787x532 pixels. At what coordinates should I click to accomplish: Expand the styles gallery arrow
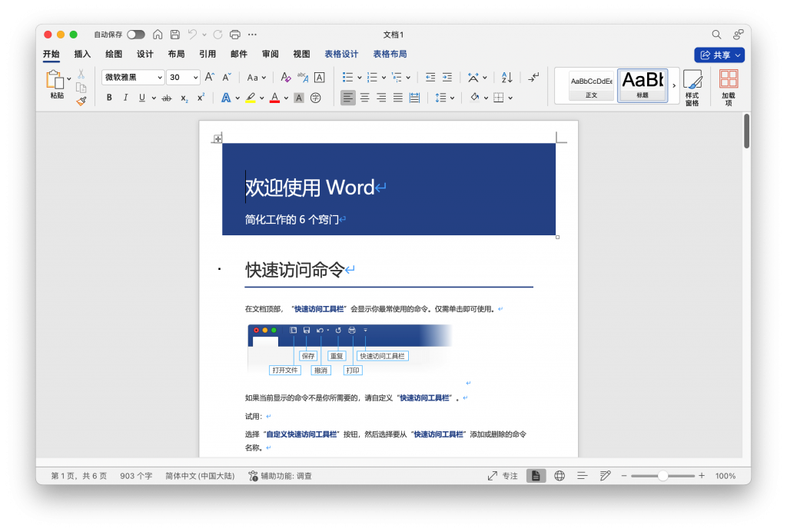674,86
